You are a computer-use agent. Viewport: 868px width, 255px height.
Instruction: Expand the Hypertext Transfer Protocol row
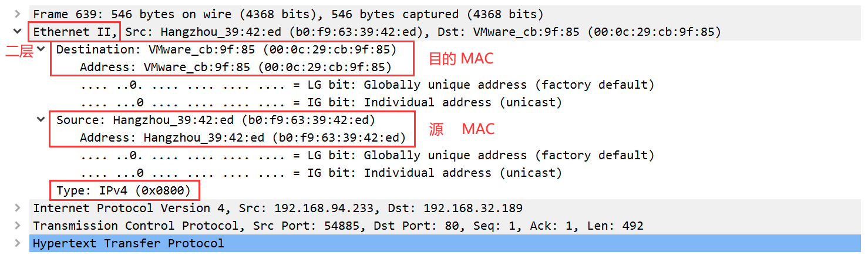tap(18, 243)
